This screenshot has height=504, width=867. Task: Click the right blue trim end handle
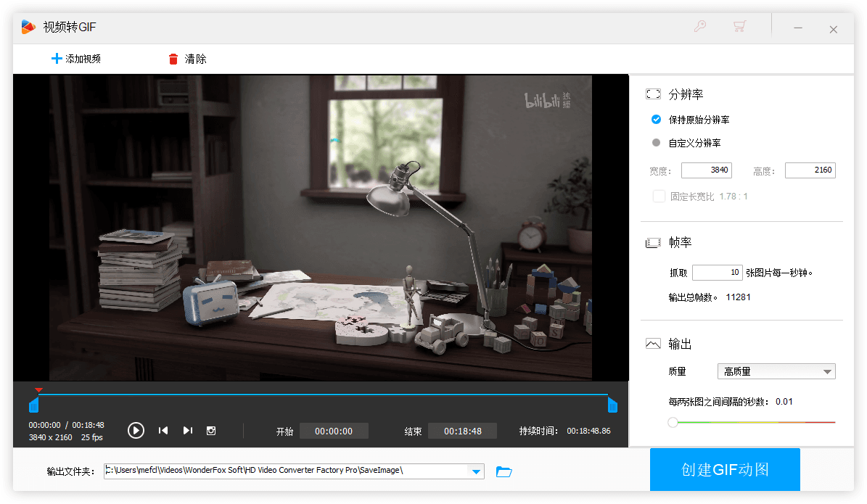click(612, 405)
